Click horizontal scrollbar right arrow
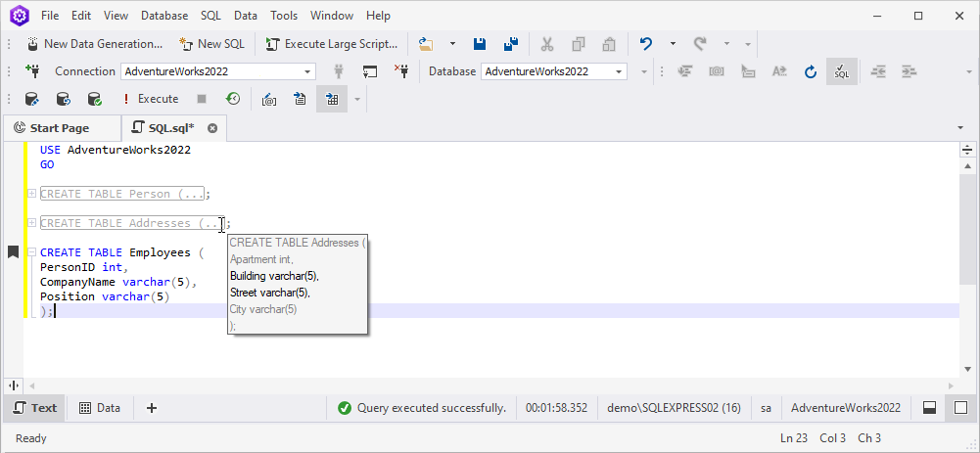Screen dimensions: 980x453 [x=952, y=386]
